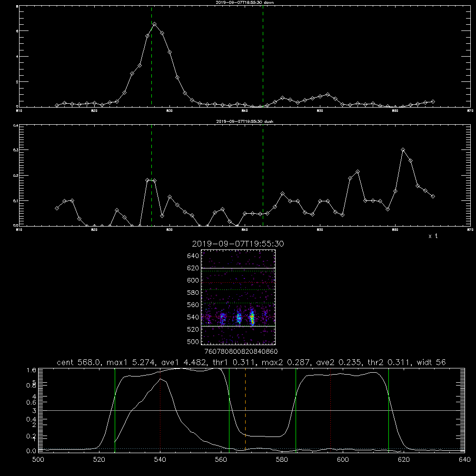Click the 500 label on heatmap y-axis
Viewport: 476px width, 476px height.
click(x=193, y=341)
